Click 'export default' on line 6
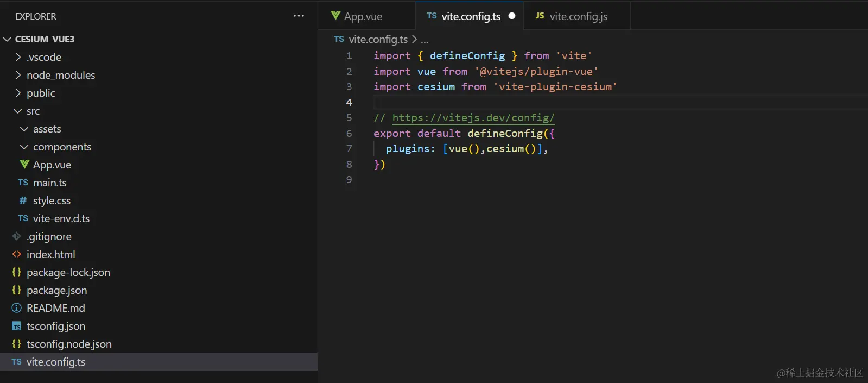The width and height of the screenshot is (868, 383). (x=417, y=134)
